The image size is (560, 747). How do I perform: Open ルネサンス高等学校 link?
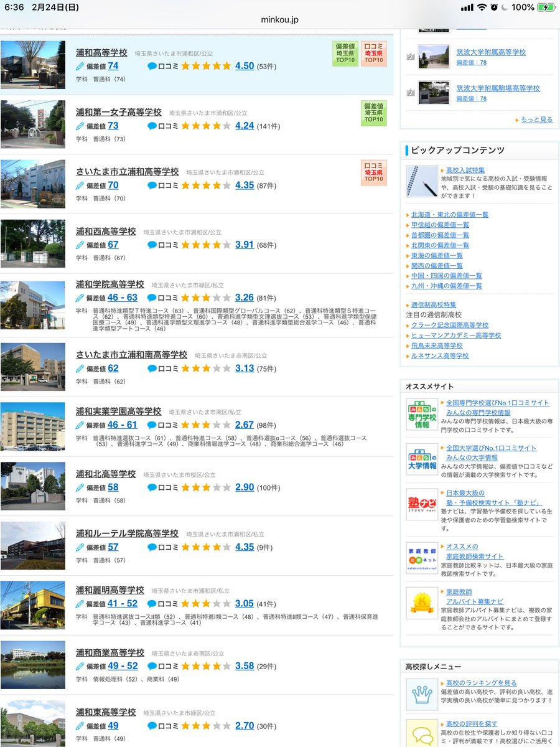pos(440,355)
